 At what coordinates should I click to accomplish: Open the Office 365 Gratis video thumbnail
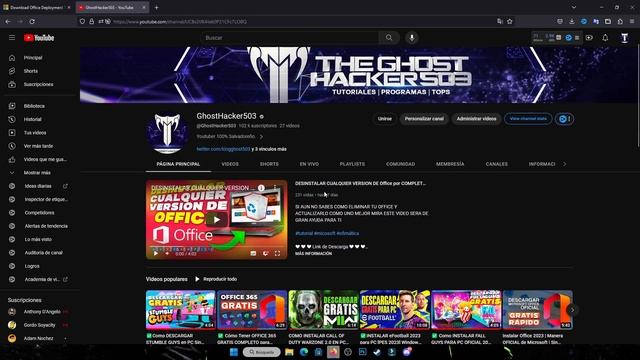252,310
